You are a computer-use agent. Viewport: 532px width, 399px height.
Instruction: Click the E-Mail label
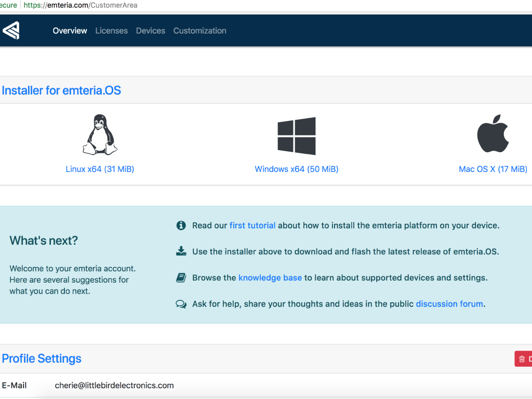pos(14,385)
